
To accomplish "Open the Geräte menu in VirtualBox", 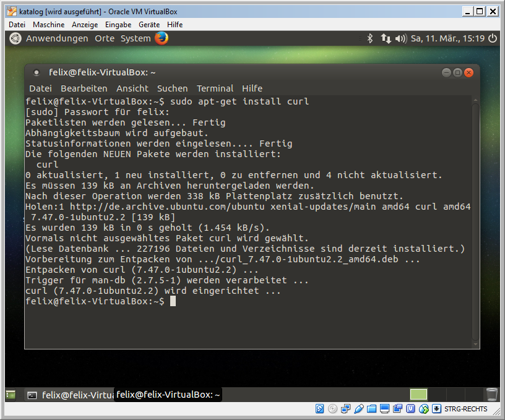I will 149,25.
